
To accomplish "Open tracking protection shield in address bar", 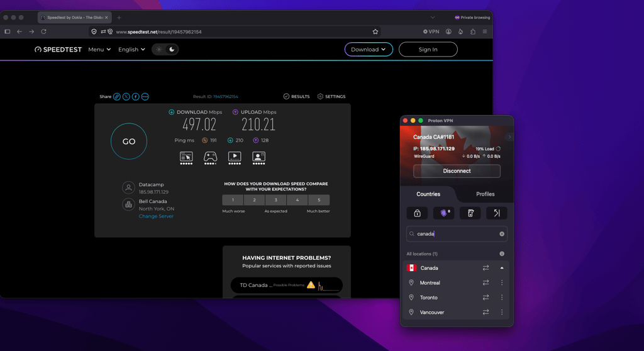I will pos(94,31).
